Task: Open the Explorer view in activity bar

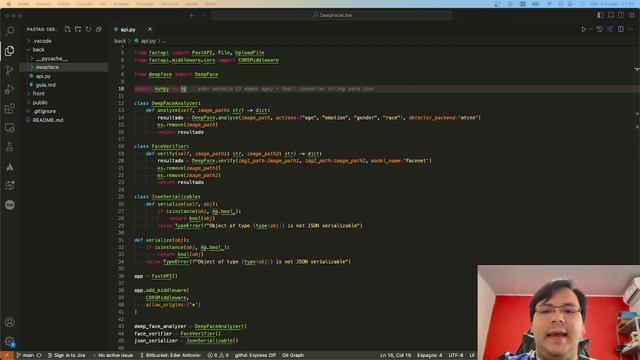Action: pyautogui.click(x=10, y=51)
